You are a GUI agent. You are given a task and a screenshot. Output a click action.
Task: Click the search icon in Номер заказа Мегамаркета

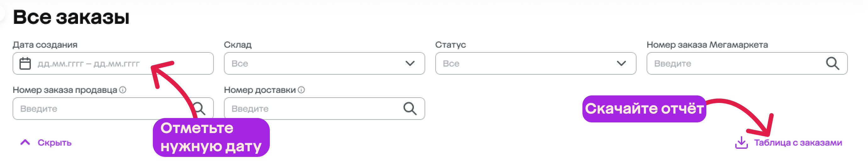(x=832, y=63)
